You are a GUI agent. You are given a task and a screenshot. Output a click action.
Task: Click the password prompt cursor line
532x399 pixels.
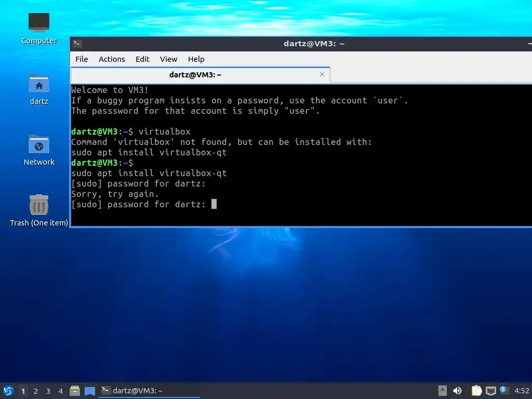(144, 204)
